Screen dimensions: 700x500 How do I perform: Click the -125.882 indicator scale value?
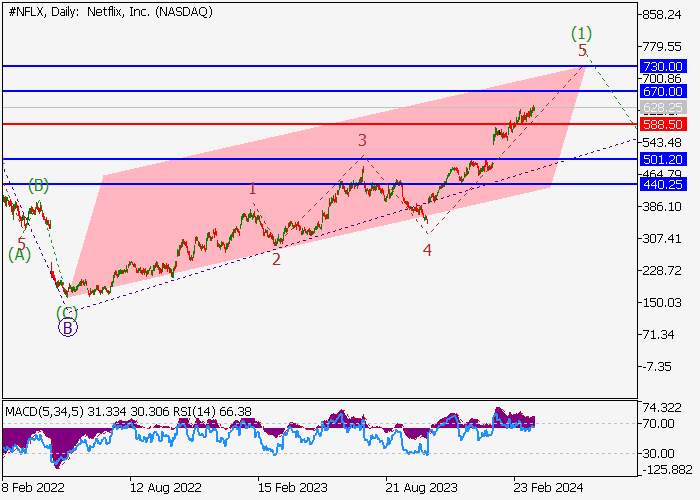pyautogui.click(x=667, y=470)
